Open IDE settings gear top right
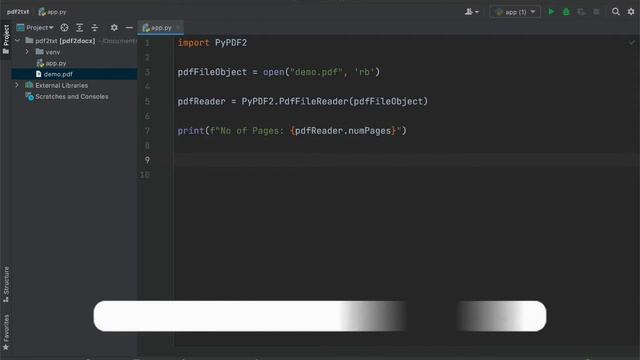This screenshot has height=360, width=640. 631,12
